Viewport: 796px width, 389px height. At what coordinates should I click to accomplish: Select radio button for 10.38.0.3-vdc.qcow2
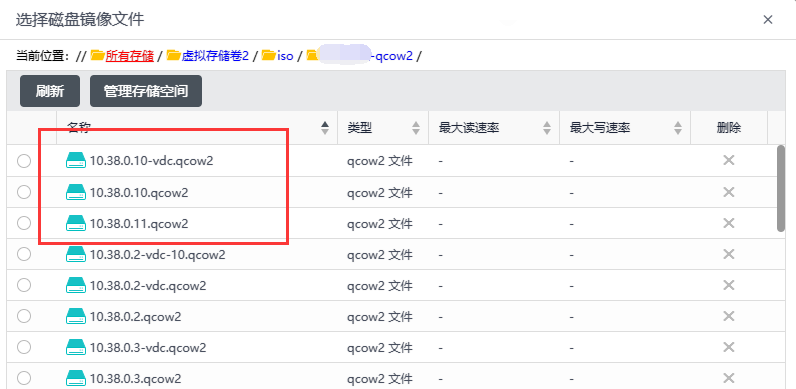[24, 347]
